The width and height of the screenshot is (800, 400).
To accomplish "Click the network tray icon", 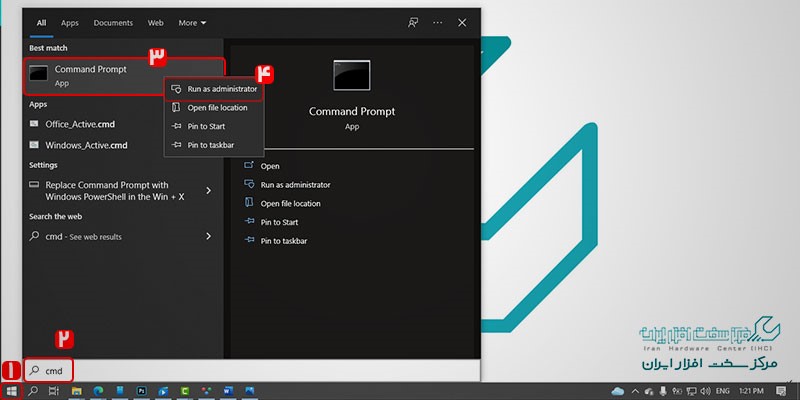I will pos(691,391).
